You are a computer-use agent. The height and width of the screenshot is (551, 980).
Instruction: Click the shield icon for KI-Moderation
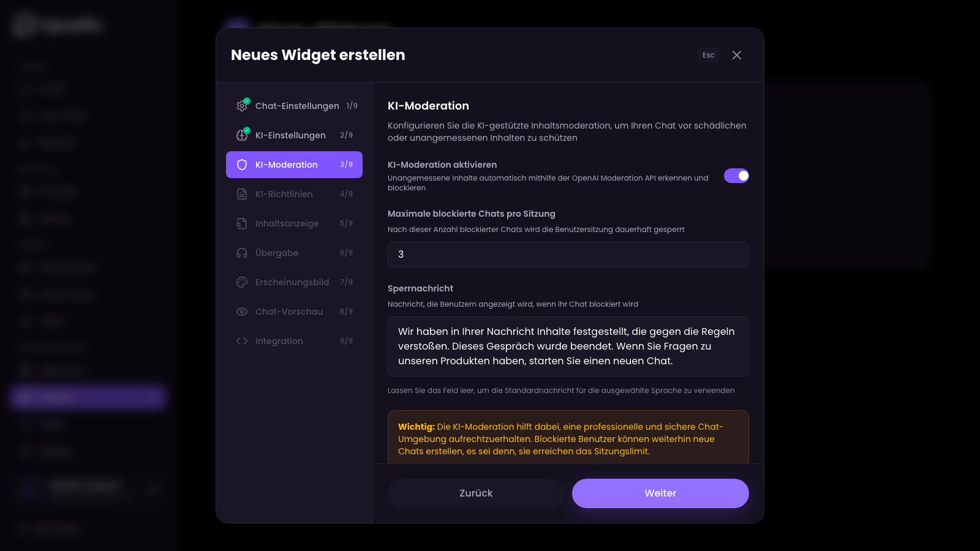[x=242, y=164]
